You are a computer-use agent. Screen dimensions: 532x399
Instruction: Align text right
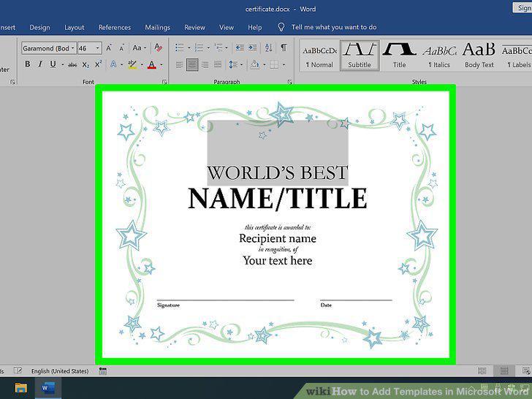pos(205,64)
